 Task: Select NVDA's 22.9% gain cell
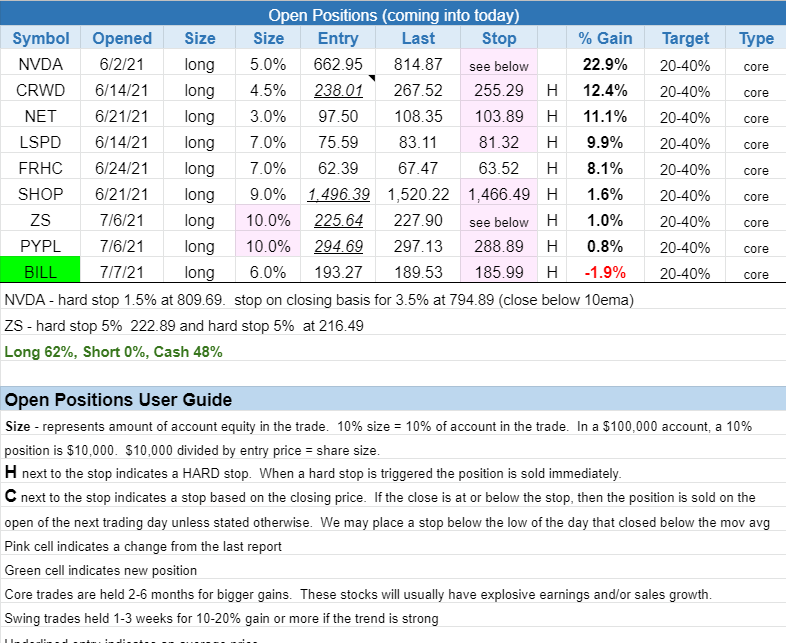pos(605,64)
